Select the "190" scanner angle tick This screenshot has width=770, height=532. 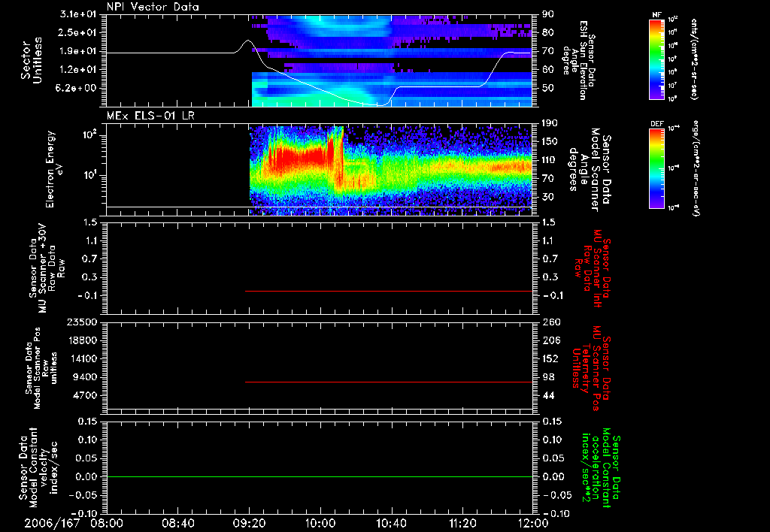point(550,123)
